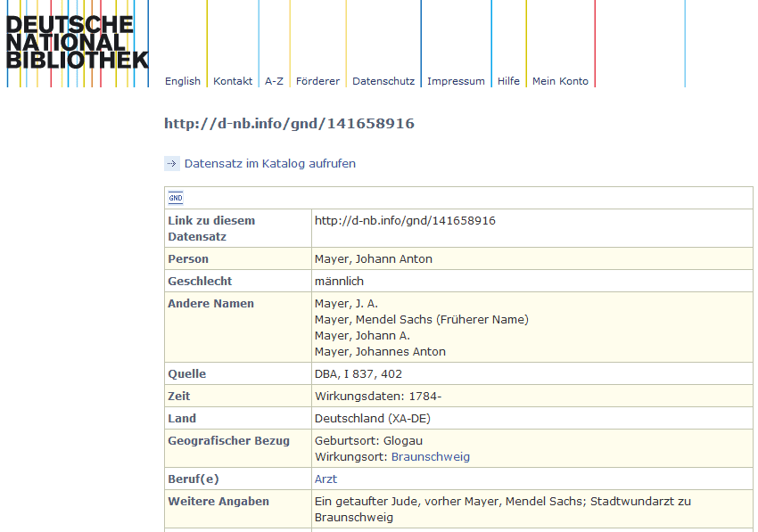
Task: Click the arrow icon beside Datensatz im Katalog
Action: tap(172, 163)
